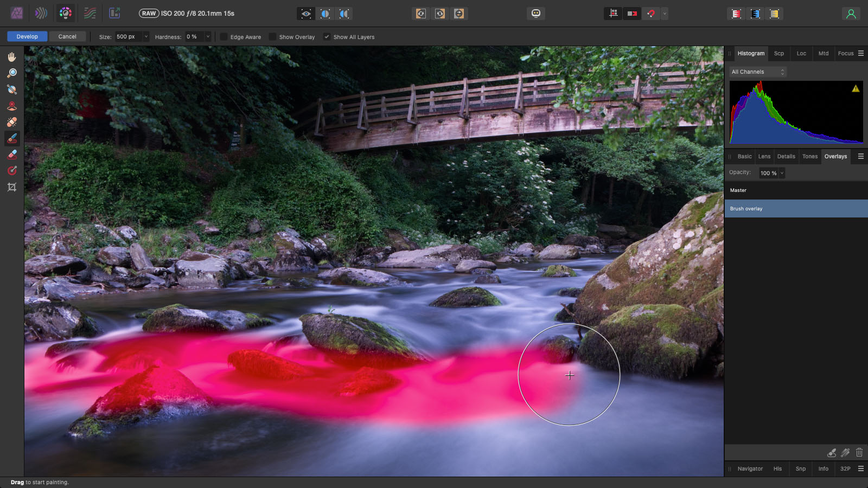Screen dimensions: 868x488
Task: Select the White Balance tool
Action: [12, 89]
